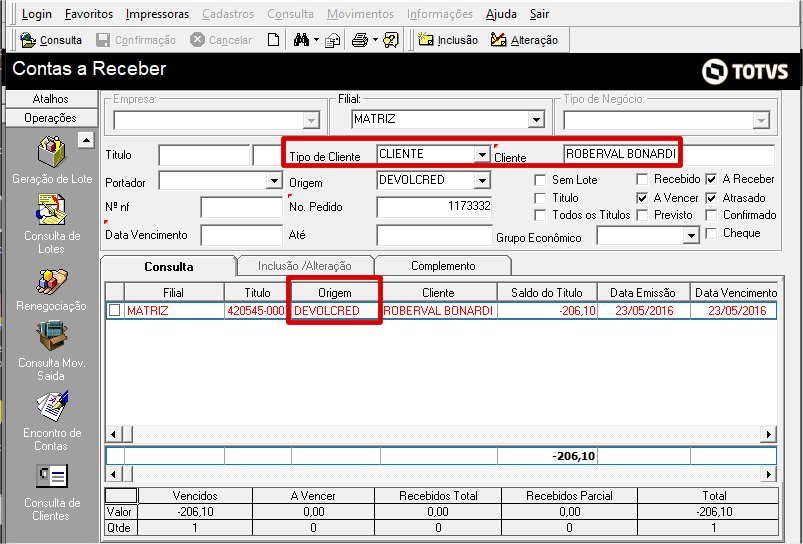Click the Confirmação toolbar button
The width and height of the screenshot is (803, 544).
(x=136, y=40)
